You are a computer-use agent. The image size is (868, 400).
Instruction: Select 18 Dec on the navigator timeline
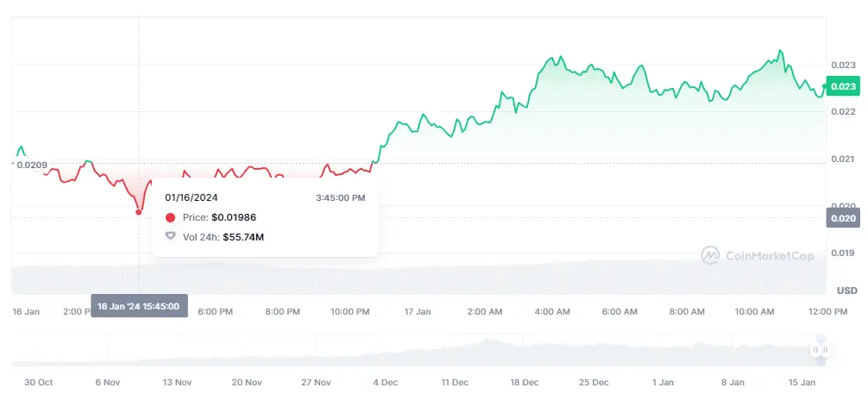[x=524, y=382]
